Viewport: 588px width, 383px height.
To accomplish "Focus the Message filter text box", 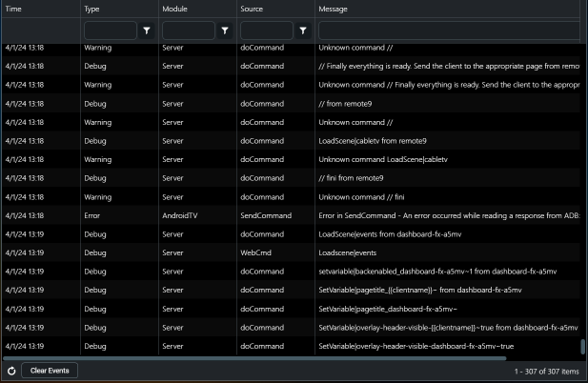I will (x=449, y=30).
